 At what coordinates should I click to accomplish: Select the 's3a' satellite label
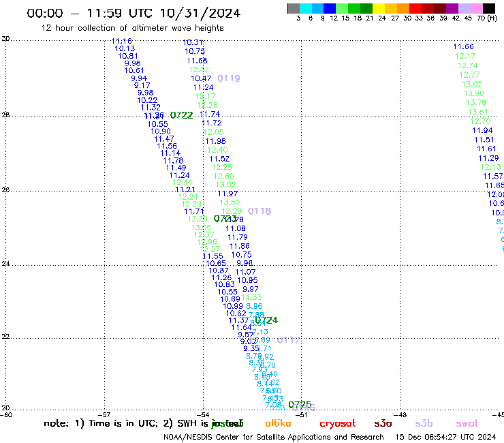click(x=383, y=423)
